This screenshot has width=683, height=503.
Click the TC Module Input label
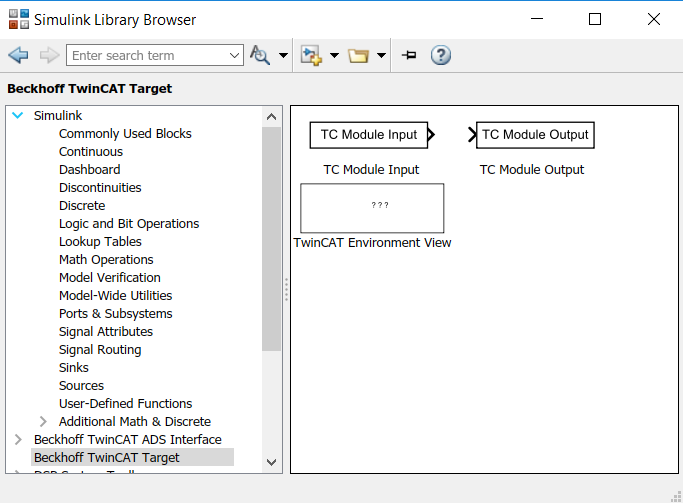371,169
